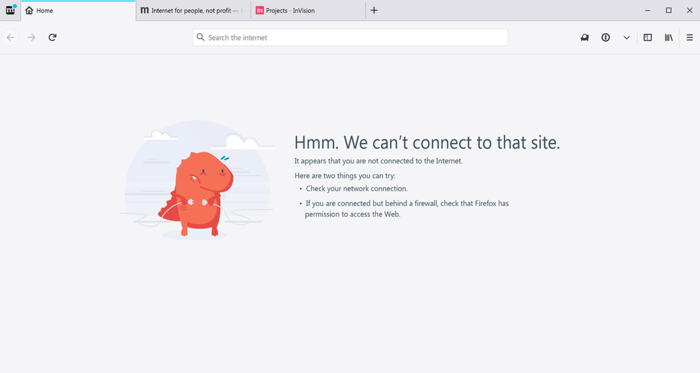This screenshot has height=373, width=700.
Task: Focus the Search the internet field
Action: coord(350,37)
